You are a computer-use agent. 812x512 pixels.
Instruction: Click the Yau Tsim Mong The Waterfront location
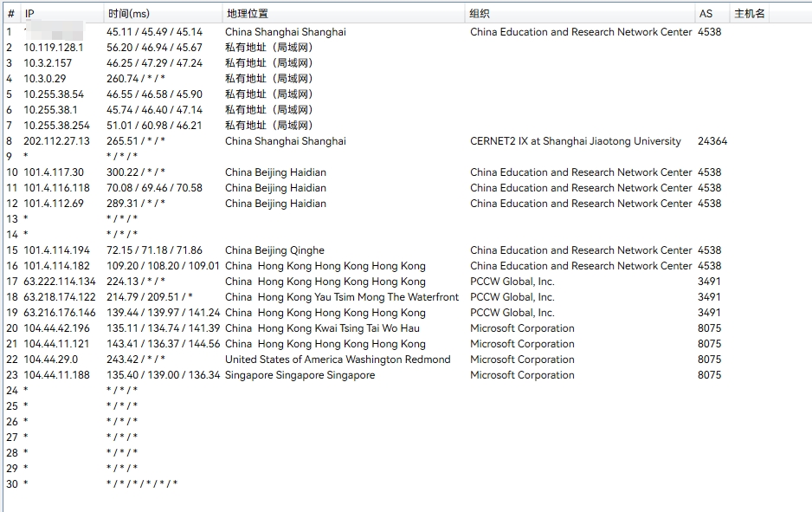point(342,297)
